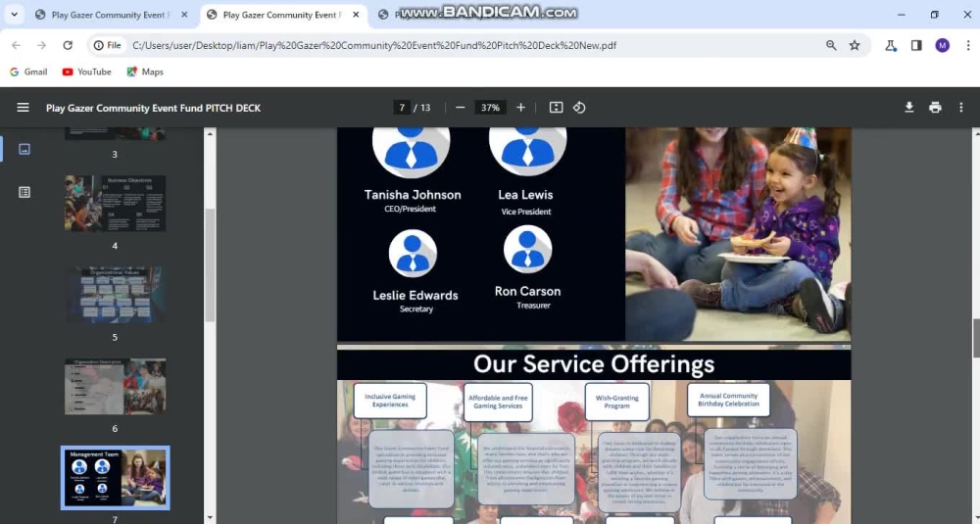Go forward in browser history
This screenshot has height=524, width=980.
42,45
